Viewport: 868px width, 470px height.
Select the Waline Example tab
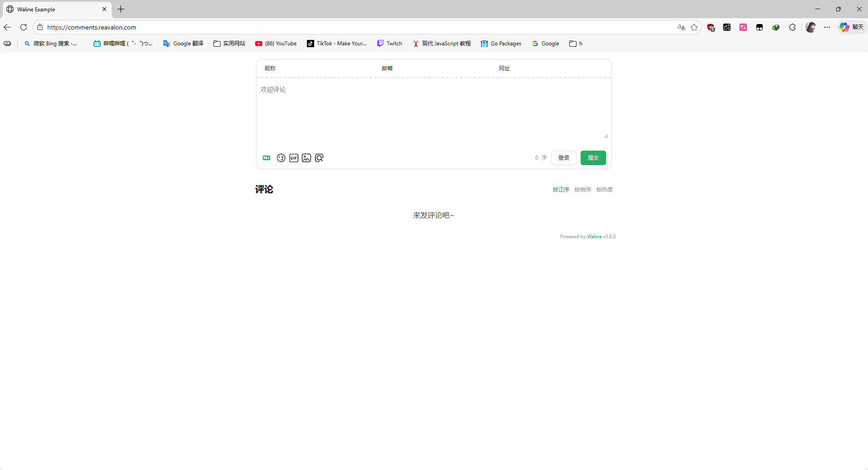click(54, 9)
